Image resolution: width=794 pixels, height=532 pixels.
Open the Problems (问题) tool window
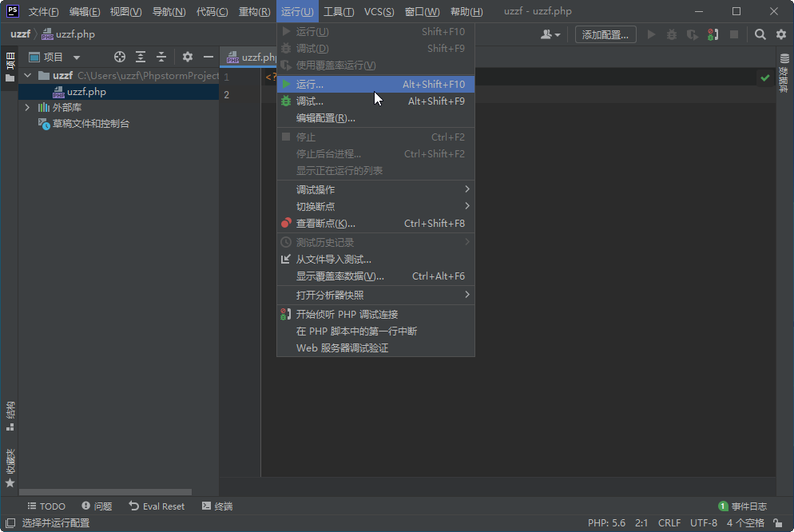point(97,506)
